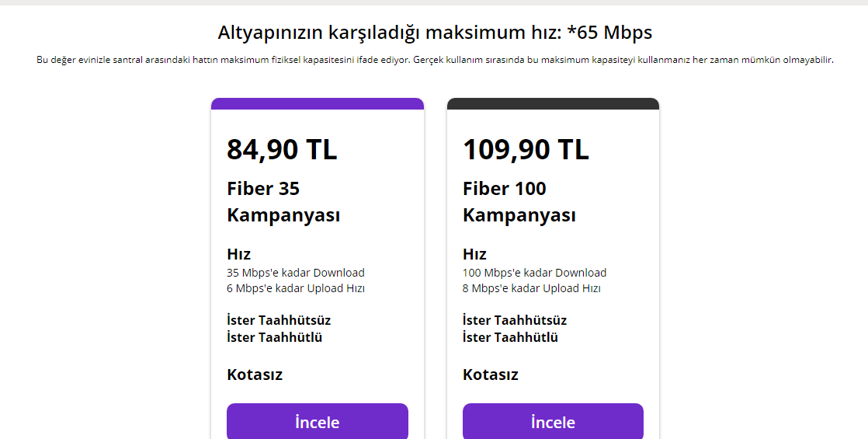Click dark top bar of Fiber 100 card
Image resolution: width=868 pixels, height=439 pixels.
coord(553,103)
